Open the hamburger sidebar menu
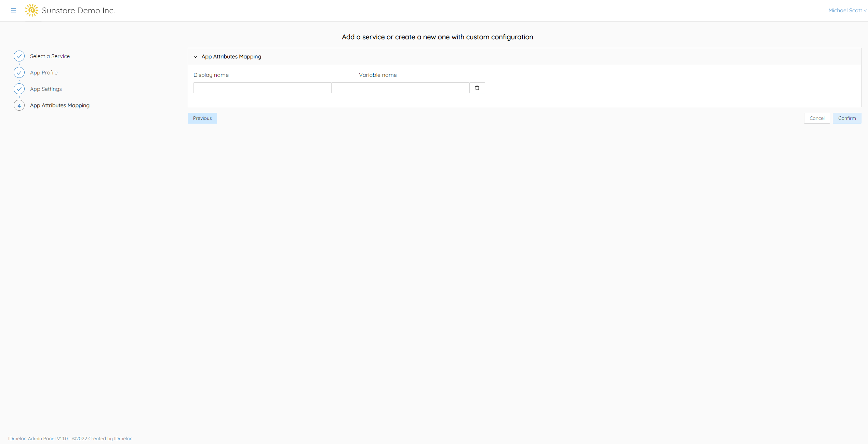The image size is (868, 444). (x=14, y=10)
